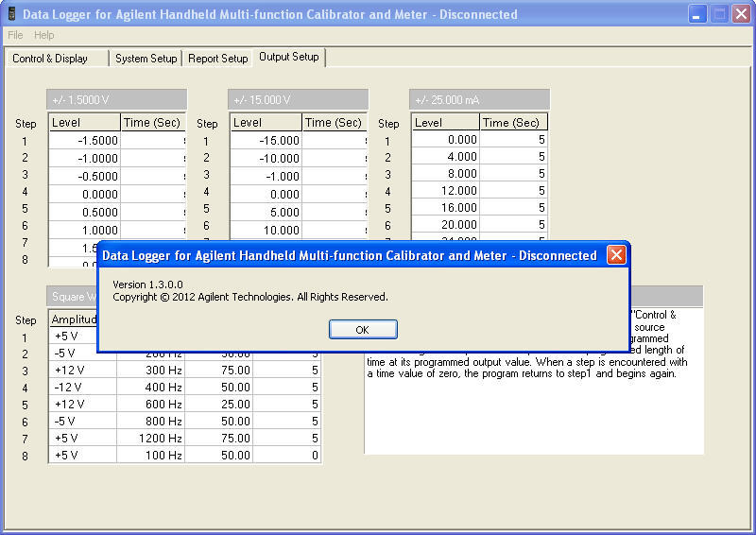Screen dimensions: 756x535
Task: Select frequency cell 300 Hz
Action: pyautogui.click(x=151, y=370)
